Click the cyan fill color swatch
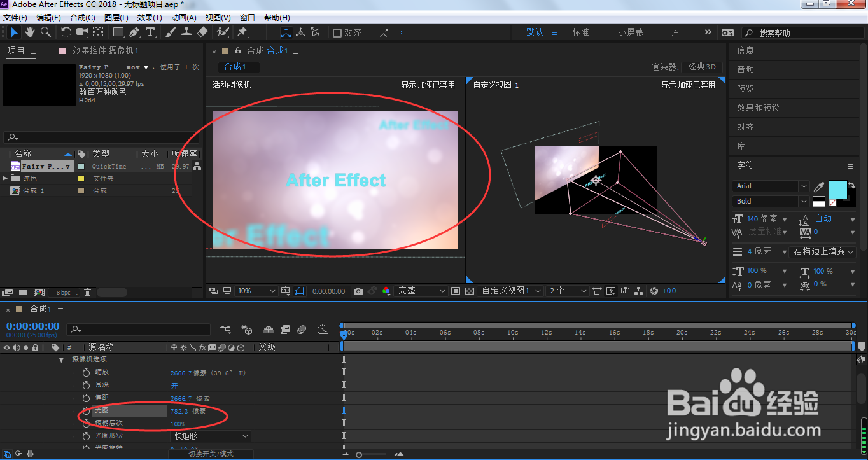Image resolution: width=868 pixels, height=460 pixels. pos(839,190)
